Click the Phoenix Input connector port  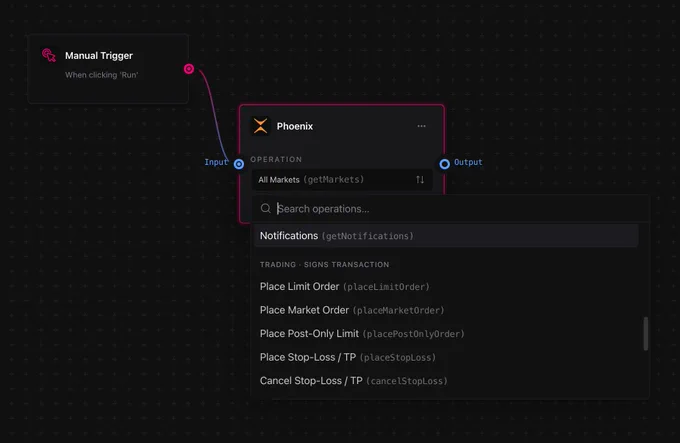tap(239, 164)
